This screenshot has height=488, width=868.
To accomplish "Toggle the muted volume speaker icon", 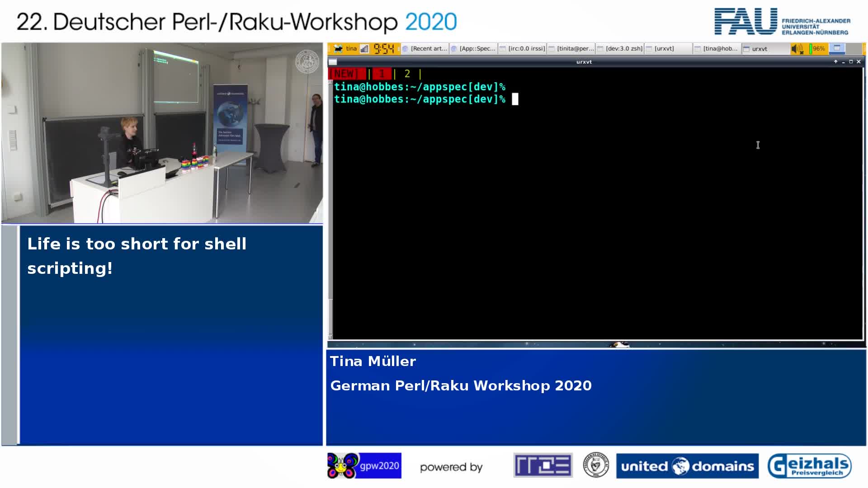I will point(797,49).
